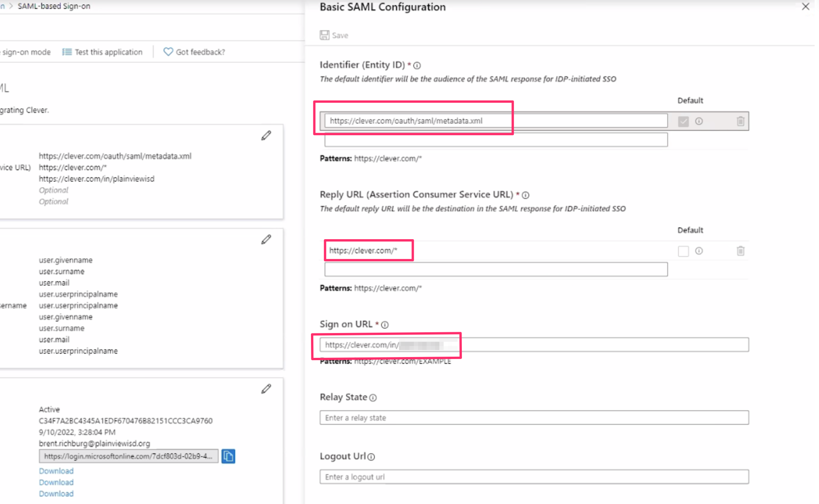Delete the Reply URL entry using the trash icon
Image resolution: width=819 pixels, height=504 pixels.
[741, 251]
